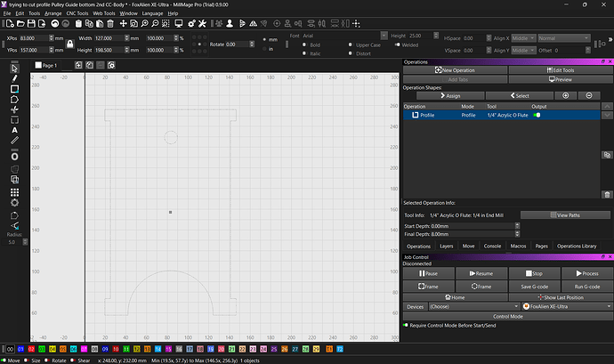Click the Final Depth spinner arrows
Viewport: 614px width, 364px height.
point(517,234)
